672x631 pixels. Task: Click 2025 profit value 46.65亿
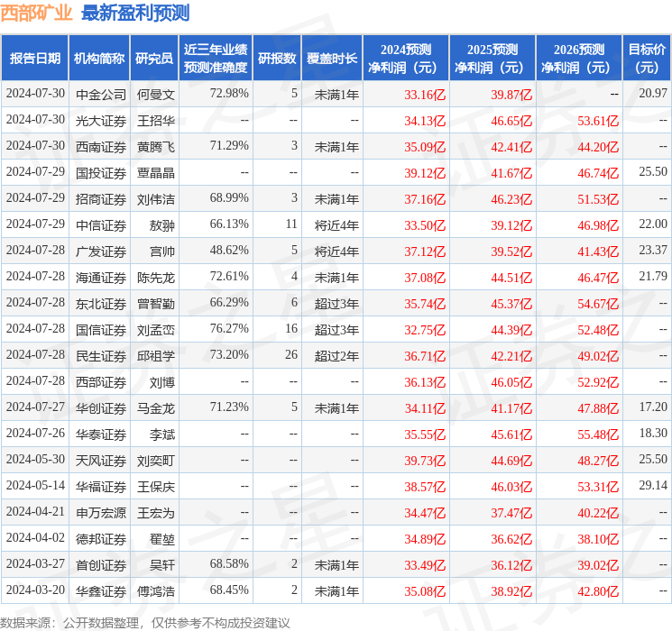(511, 121)
